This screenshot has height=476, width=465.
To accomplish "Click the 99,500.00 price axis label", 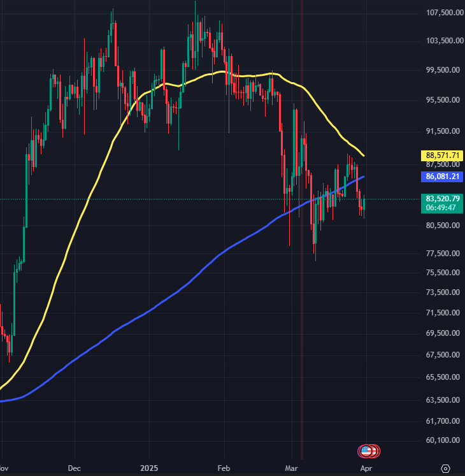I will pyautogui.click(x=443, y=70).
